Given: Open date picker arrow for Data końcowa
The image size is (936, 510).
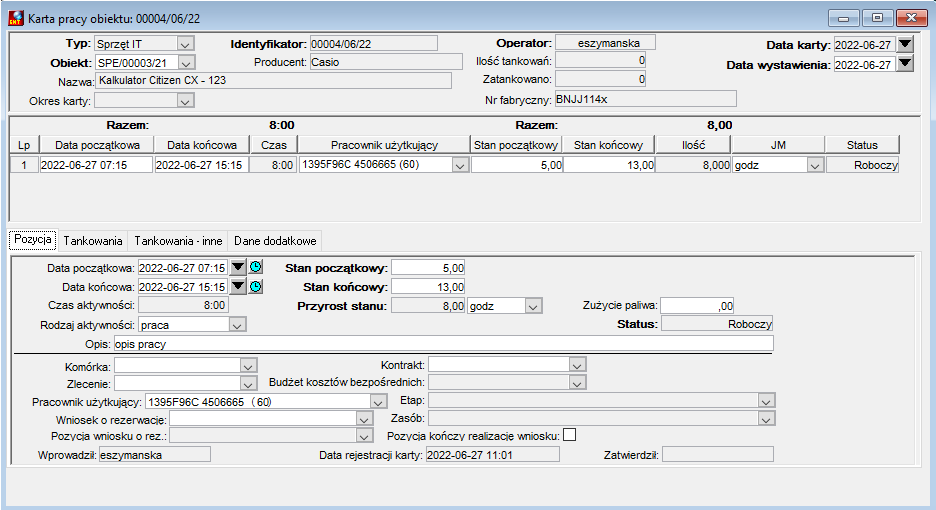Looking at the screenshot, I should point(238,287).
